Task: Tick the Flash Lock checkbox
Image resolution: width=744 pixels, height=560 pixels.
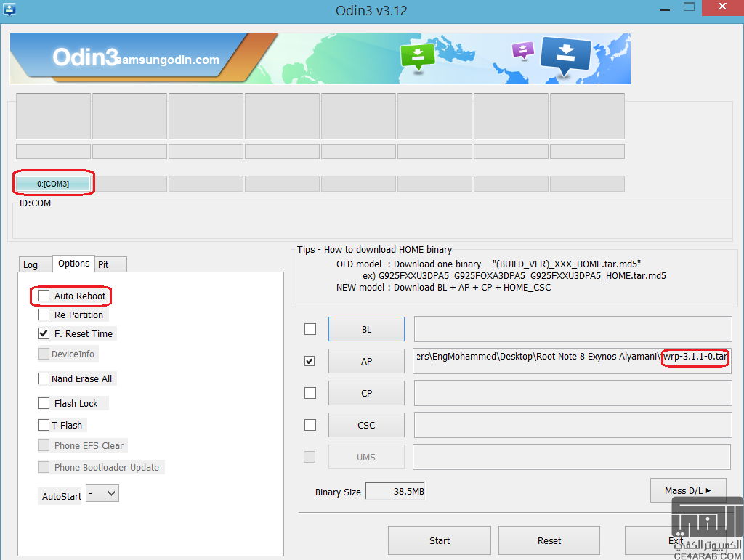Action: point(44,403)
